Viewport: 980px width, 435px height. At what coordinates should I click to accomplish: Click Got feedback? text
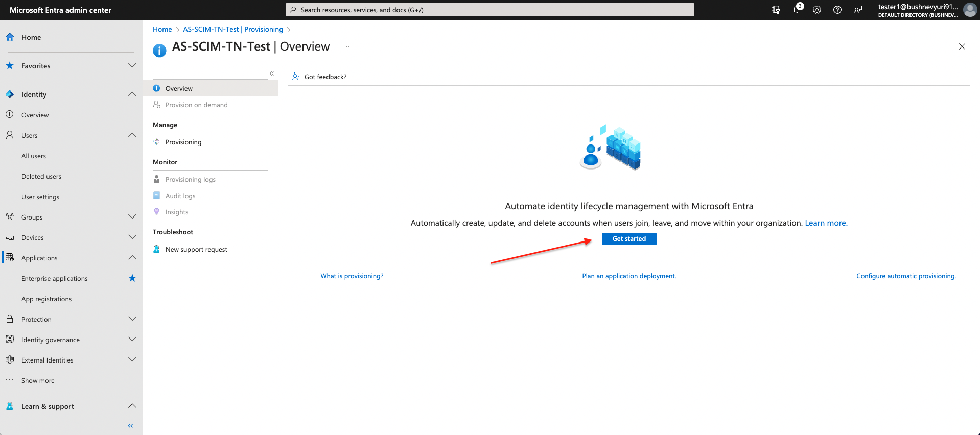click(x=325, y=77)
